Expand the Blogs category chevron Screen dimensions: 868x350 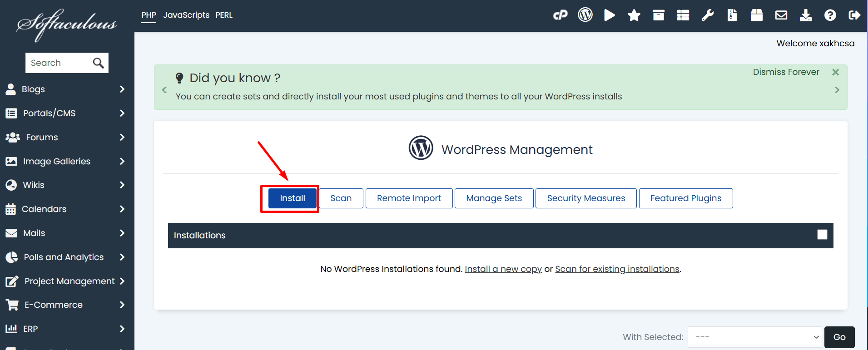[x=122, y=89]
